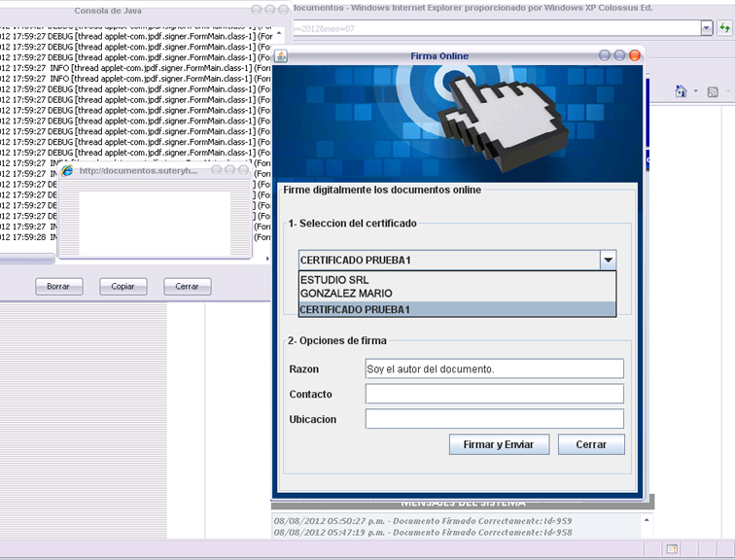
Task: Open the dropdown arrow next to Home icon
Action: 695,91
